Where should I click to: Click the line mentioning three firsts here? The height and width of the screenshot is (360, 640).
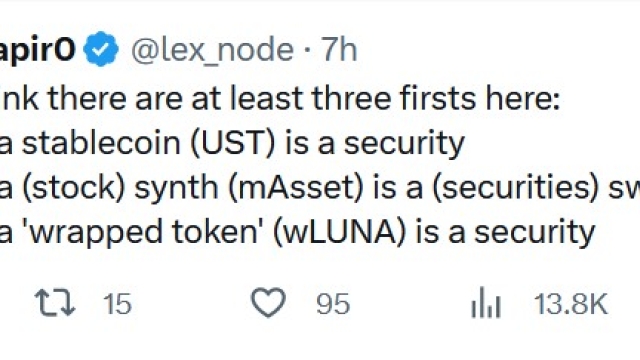pos(280,99)
